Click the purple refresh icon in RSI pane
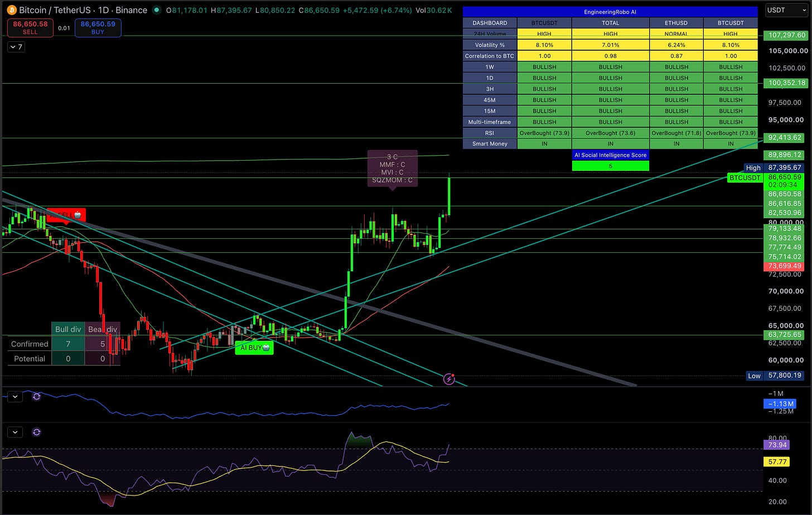 tap(37, 432)
